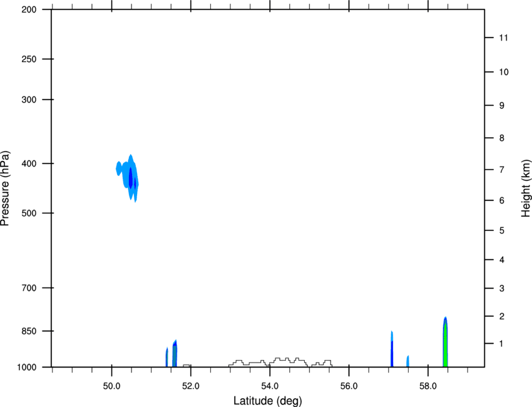Click the Height (km) axis title
Image resolution: width=532 pixels, height=407 pixels.
click(x=526, y=188)
